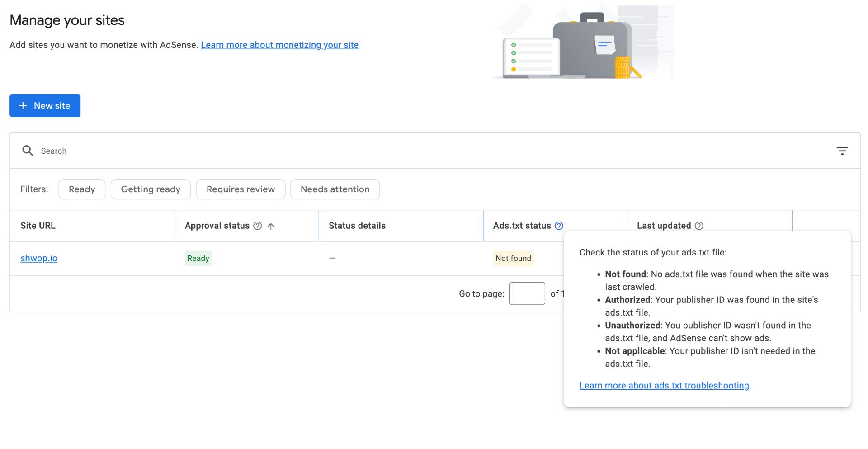Sort by Site URL column header
This screenshot has width=868, height=449.
38,226
